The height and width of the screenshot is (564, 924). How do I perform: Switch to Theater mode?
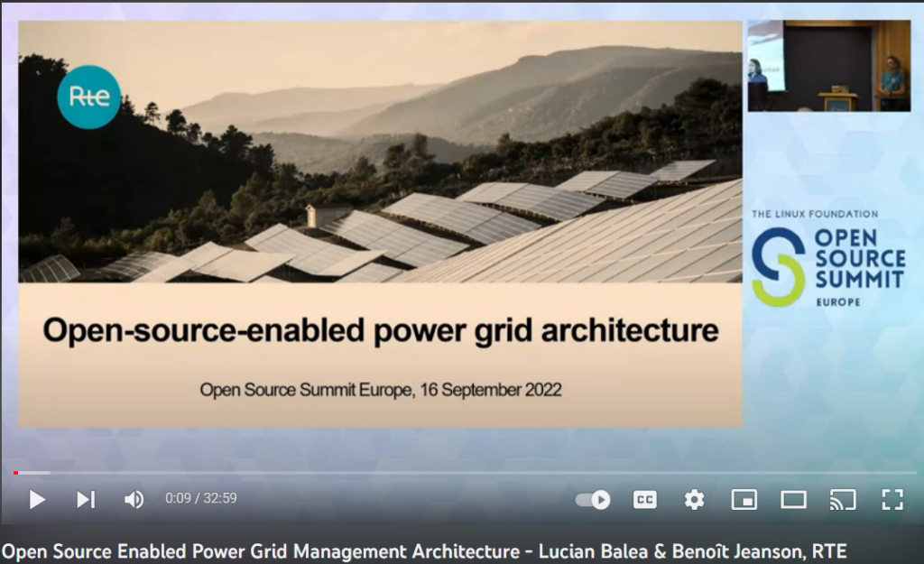(794, 499)
